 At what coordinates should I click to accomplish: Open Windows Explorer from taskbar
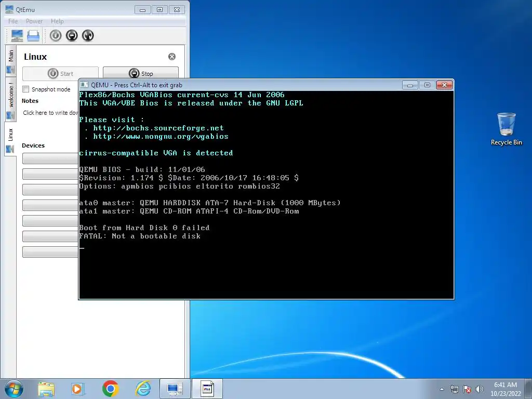coord(46,389)
